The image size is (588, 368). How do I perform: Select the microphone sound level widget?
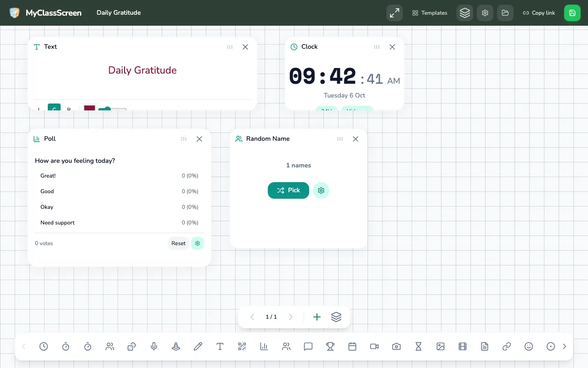point(154,346)
